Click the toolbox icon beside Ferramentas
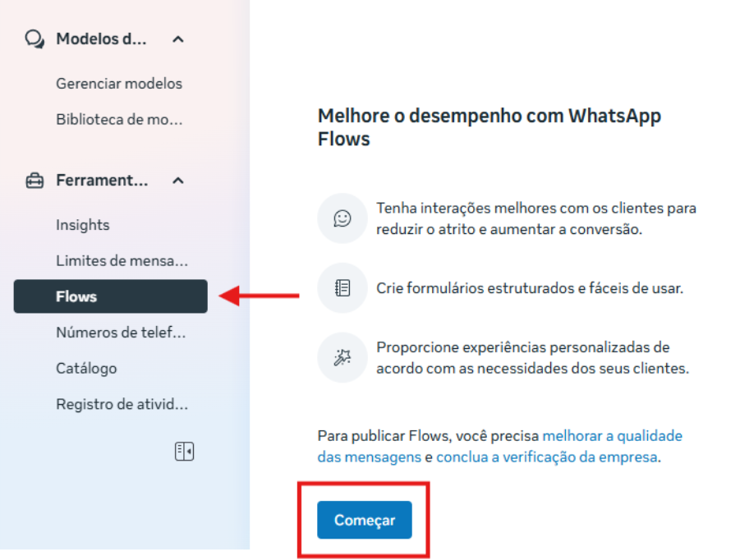The width and height of the screenshot is (740, 560). click(34, 181)
